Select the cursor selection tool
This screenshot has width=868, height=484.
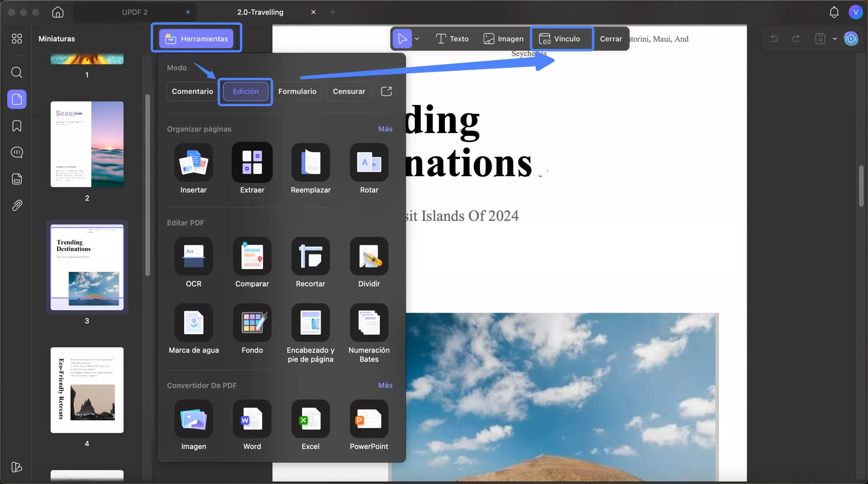(x=402, y=39)
